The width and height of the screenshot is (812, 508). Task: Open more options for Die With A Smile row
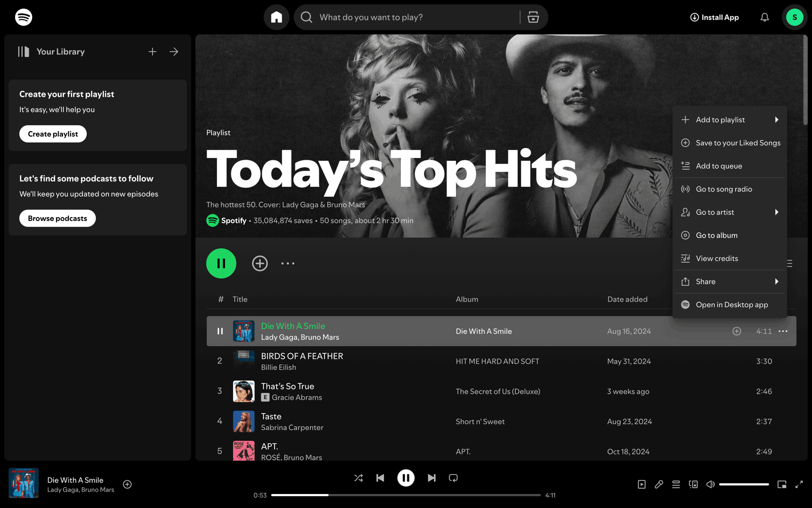pos(783,331)
